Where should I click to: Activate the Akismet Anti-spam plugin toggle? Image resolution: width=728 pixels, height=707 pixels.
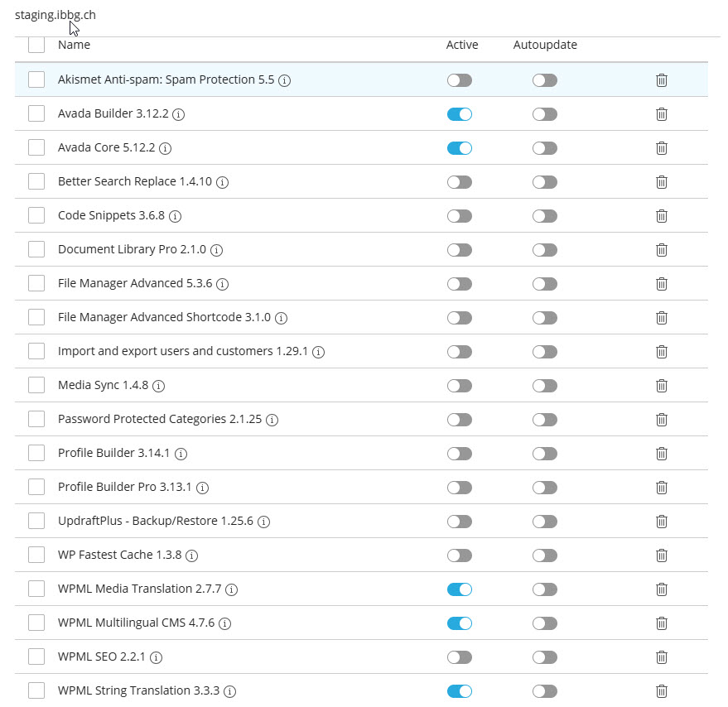click(460, 80)
